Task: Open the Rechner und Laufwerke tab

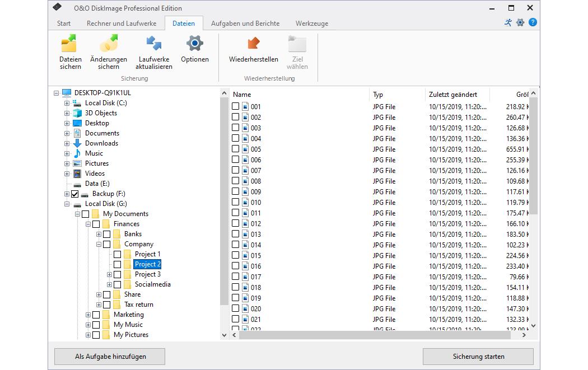Action: [x=122, y=24]
